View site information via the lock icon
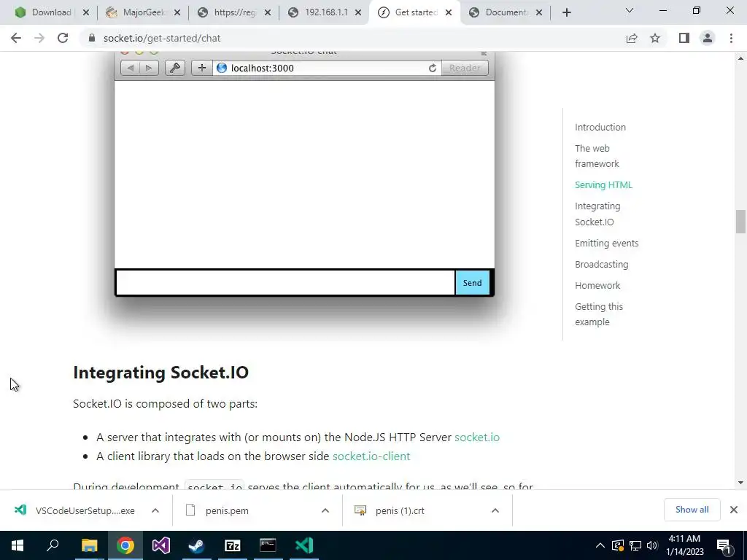The image size is (747, 560). pyautogui.click(x=92, y=38)
